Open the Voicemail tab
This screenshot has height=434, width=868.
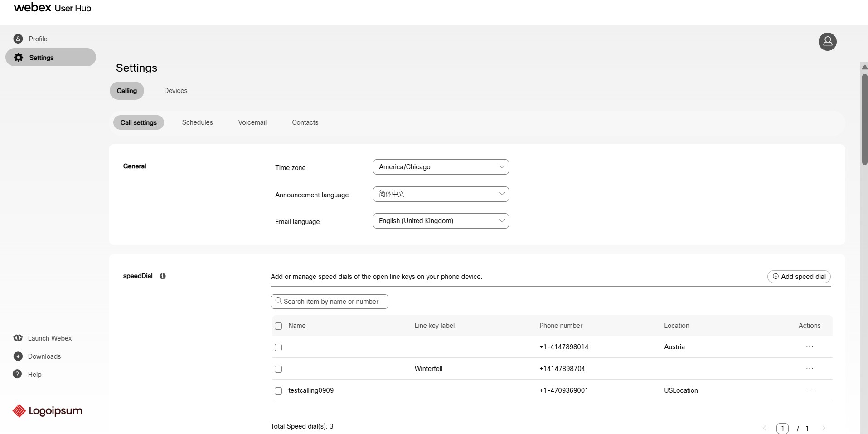pos(252,122)
